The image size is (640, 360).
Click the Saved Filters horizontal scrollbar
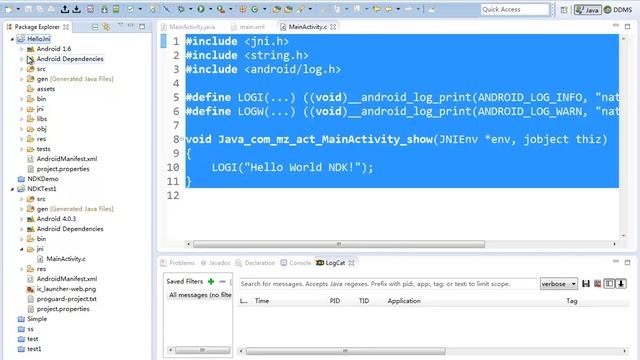point(202,350)
